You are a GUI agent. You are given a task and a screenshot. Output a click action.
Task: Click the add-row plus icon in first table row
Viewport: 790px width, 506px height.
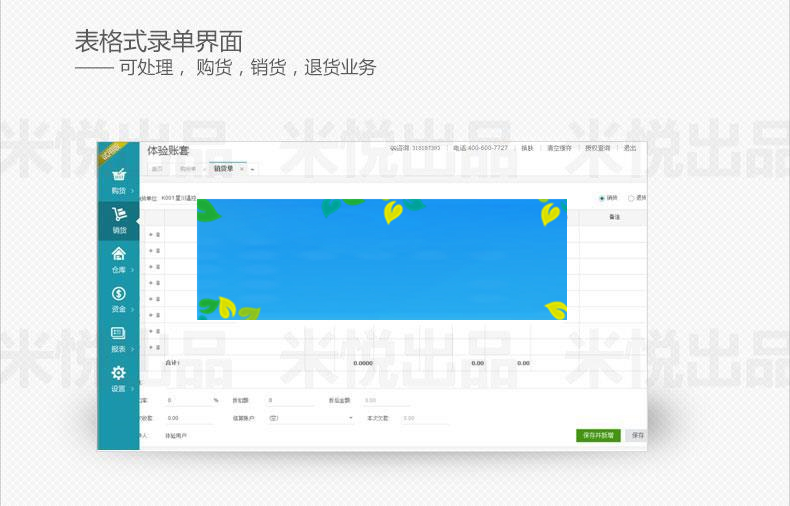coord(151,234)
